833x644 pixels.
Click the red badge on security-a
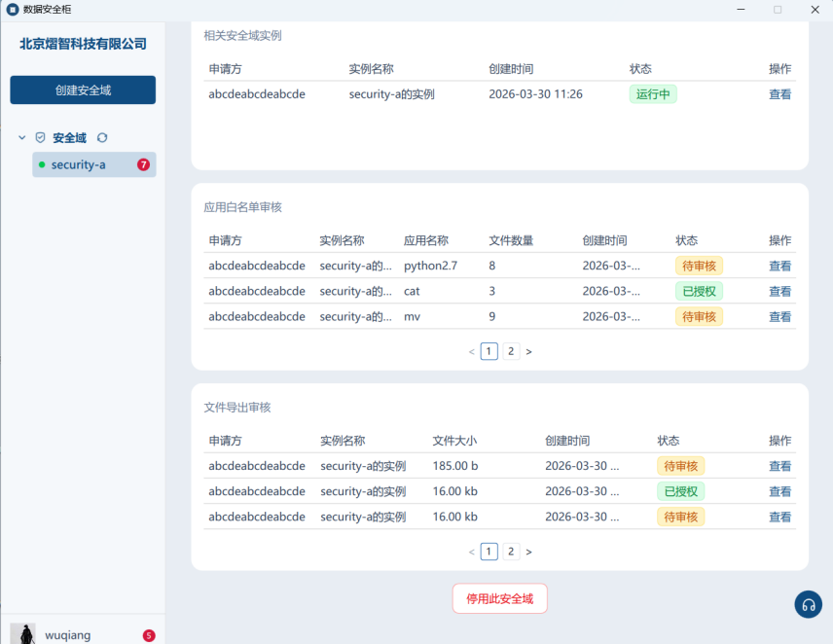pos(143,164)
